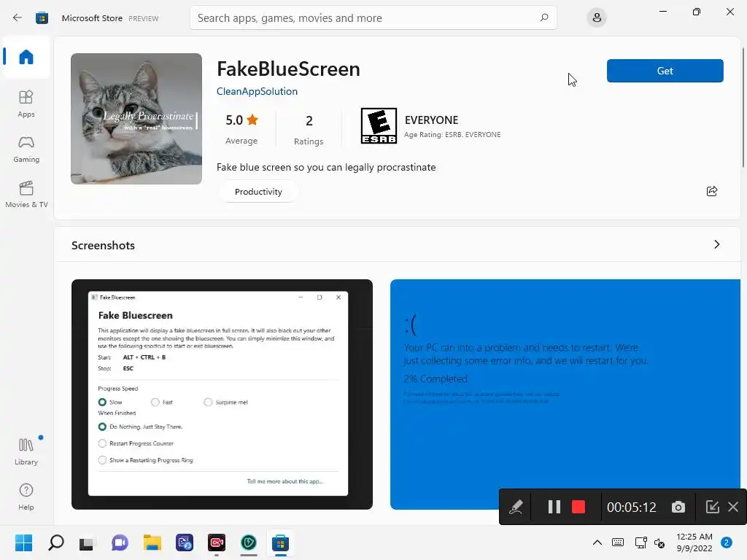Open taskbar Search
747x560 pixels.
tap(55, 542)
